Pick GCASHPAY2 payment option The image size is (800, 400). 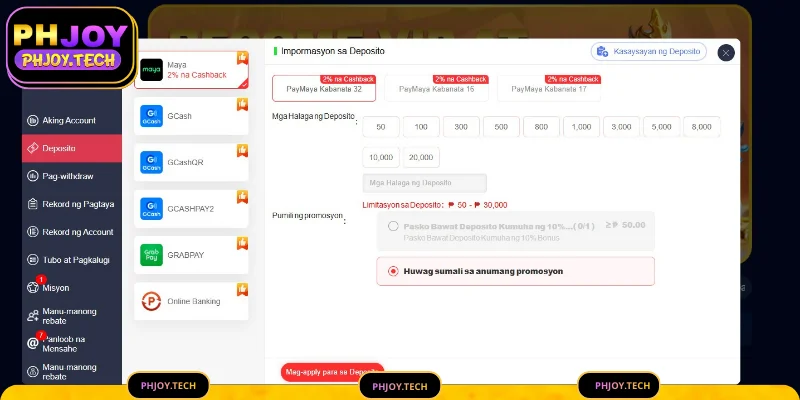coord(191,209)
